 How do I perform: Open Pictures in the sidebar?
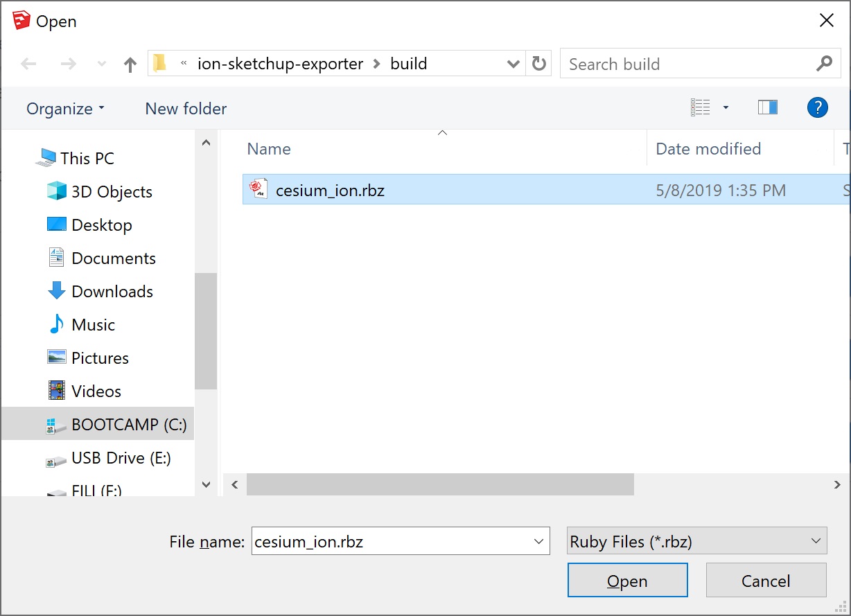[x=100, y=358]
